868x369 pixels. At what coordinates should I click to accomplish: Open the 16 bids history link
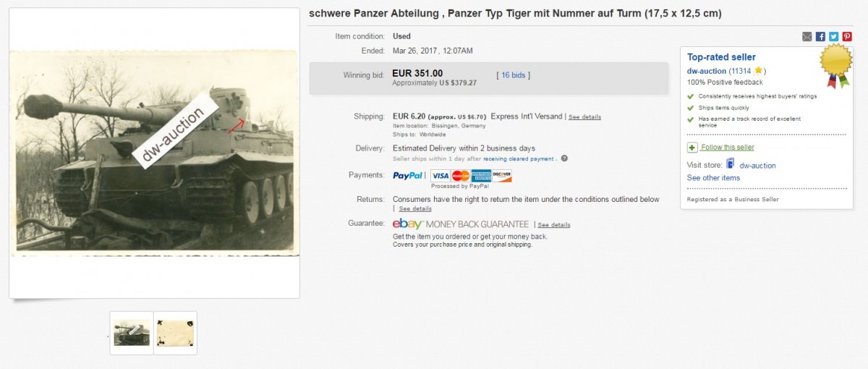[514, 75]
